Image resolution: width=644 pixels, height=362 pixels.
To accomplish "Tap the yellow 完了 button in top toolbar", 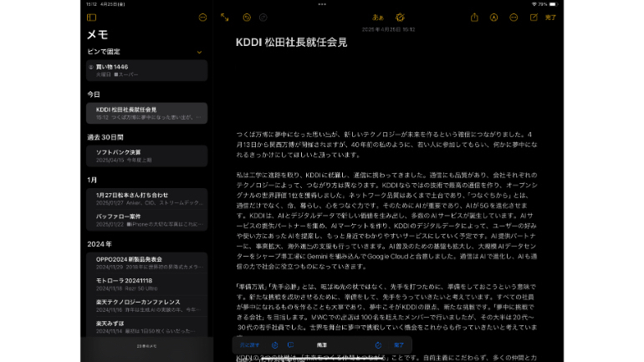I will (x=550, y=18).
